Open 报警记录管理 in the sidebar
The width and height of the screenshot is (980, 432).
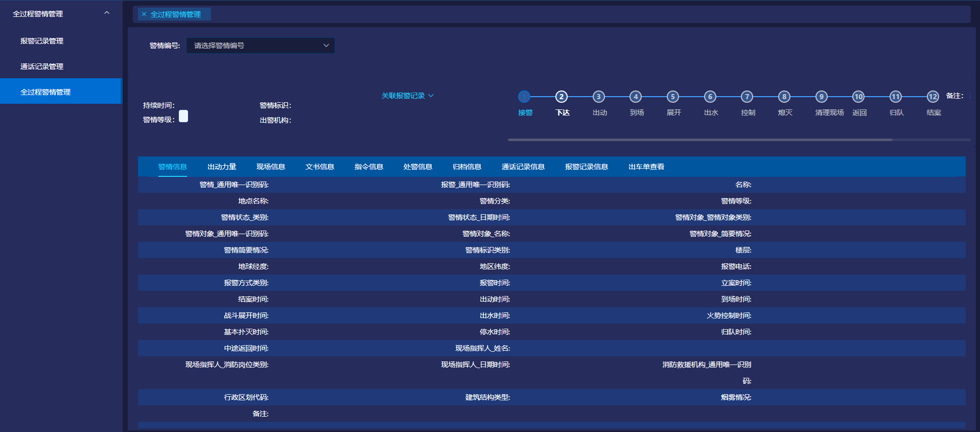pyautogui.click(x=42, y=41)
